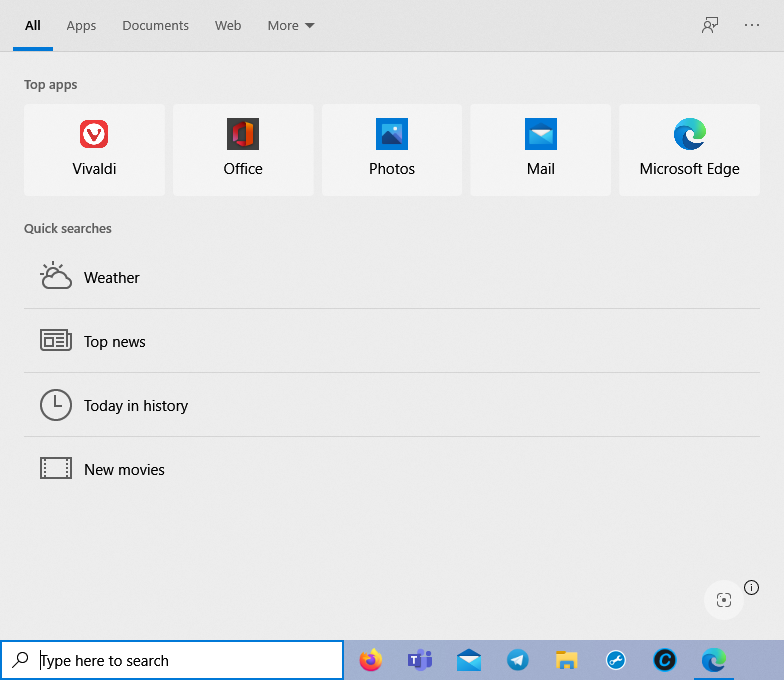
Task: Open Microsoft Edge from the taskbar
Action: pos(714,660)
